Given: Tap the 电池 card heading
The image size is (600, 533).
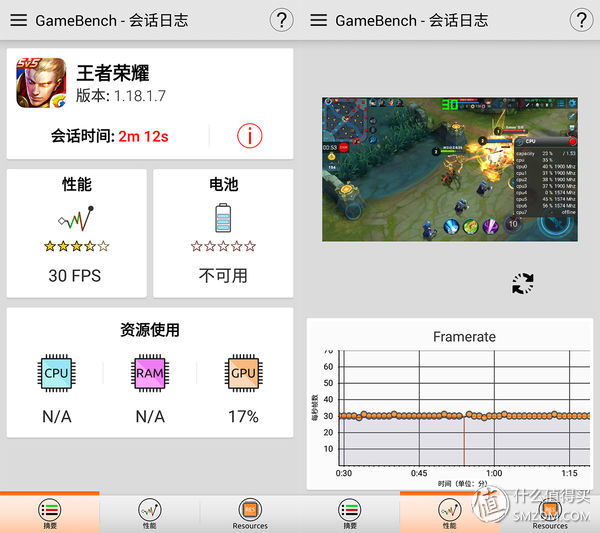Looking at the screenshot, I should click(223, 184).
